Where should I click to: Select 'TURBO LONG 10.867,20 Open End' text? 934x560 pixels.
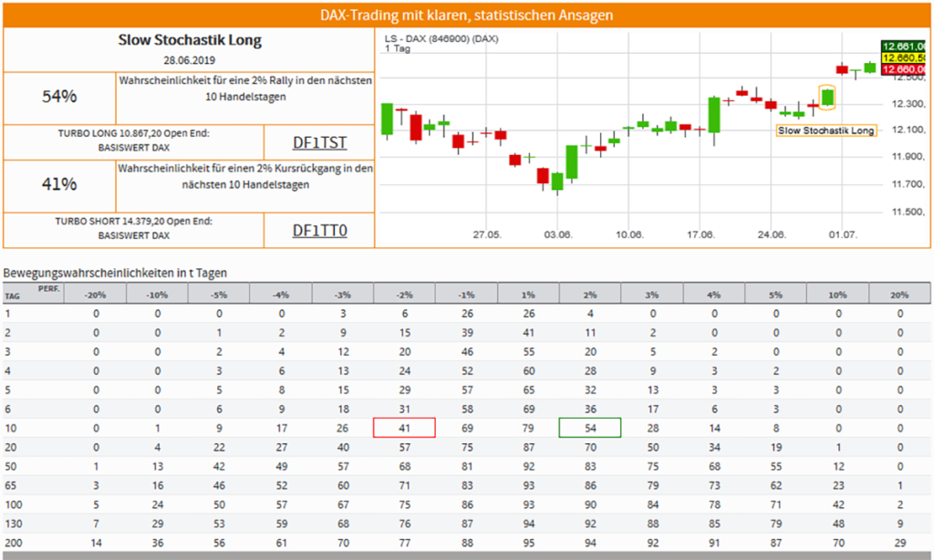click(x=133, y=133)
